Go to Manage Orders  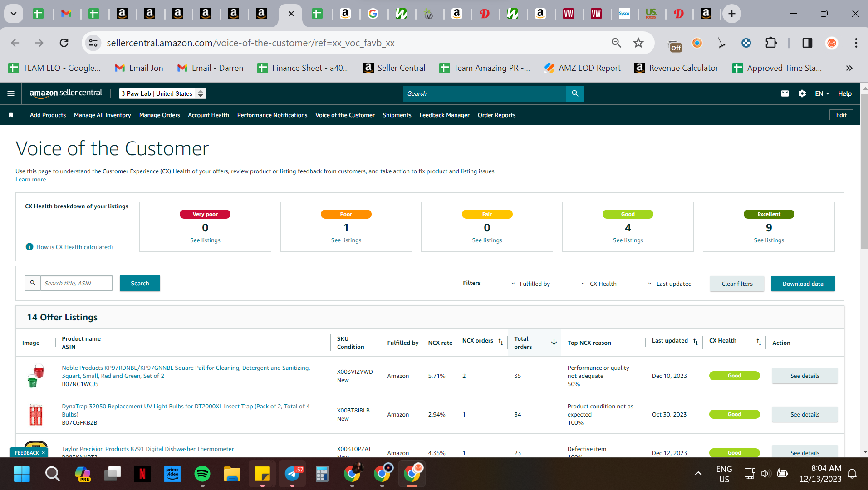[x=160, y=115]
